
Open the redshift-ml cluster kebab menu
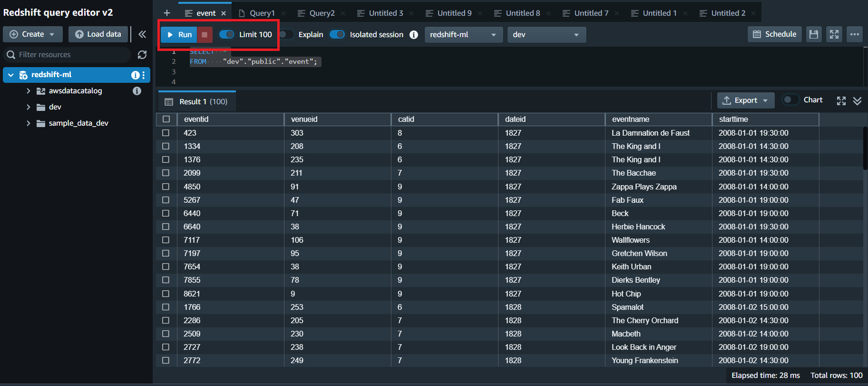click(x=144, y=75)
